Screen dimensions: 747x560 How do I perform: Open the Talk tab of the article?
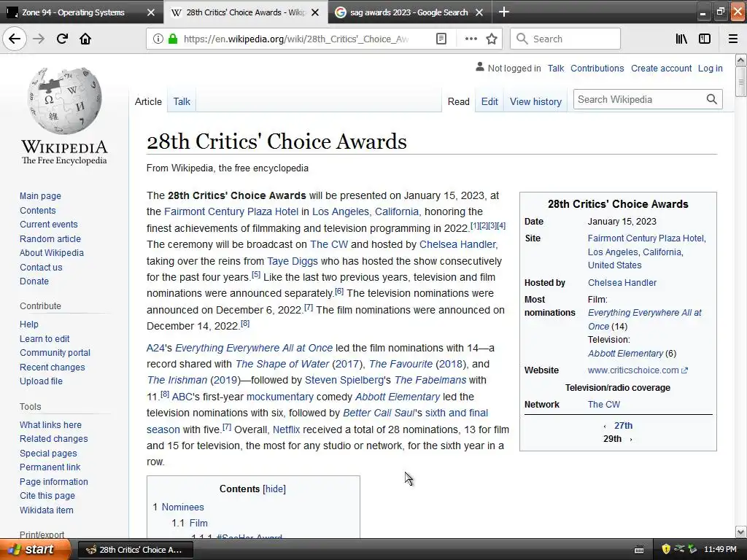(x=182, y=101)
